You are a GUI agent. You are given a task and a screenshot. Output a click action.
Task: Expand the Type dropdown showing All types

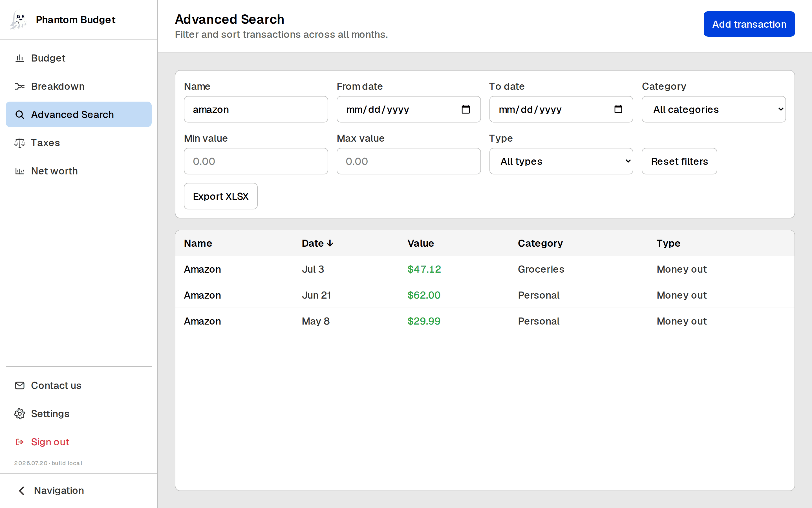click(x=561, y=161)
